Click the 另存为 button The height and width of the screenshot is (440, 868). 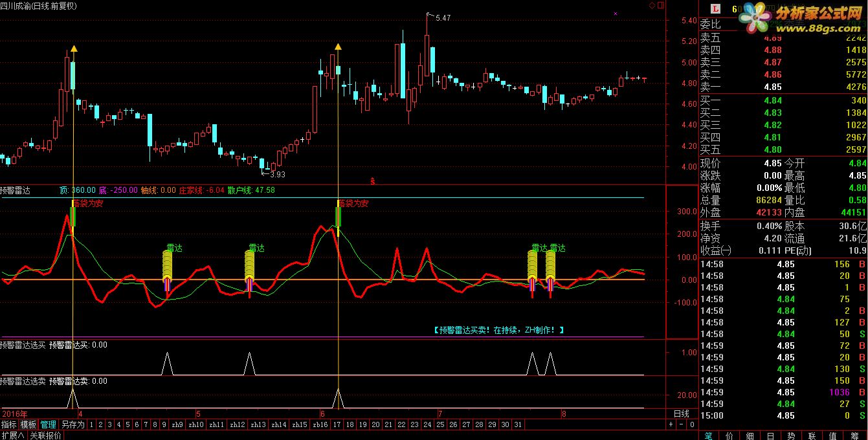[x=72, y=424]
